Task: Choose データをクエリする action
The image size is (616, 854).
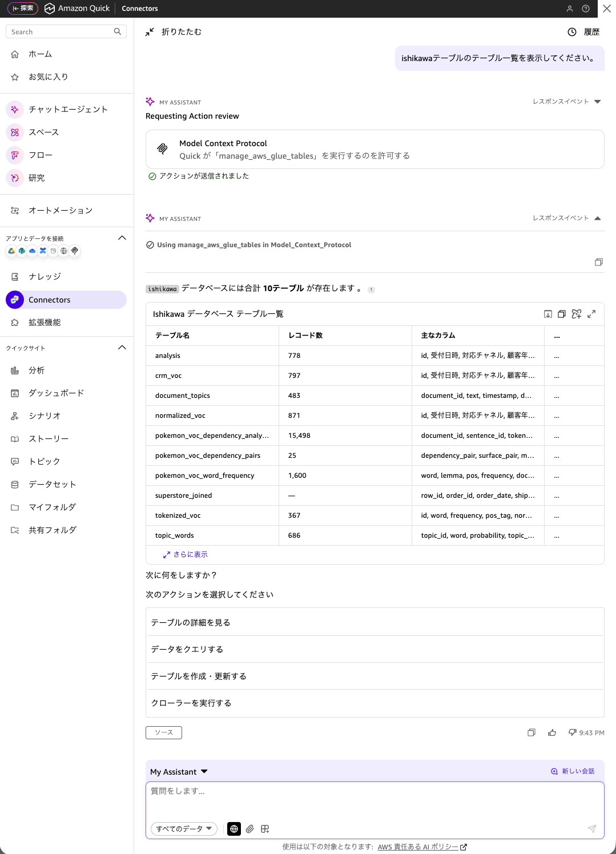Action: (375, 650)
